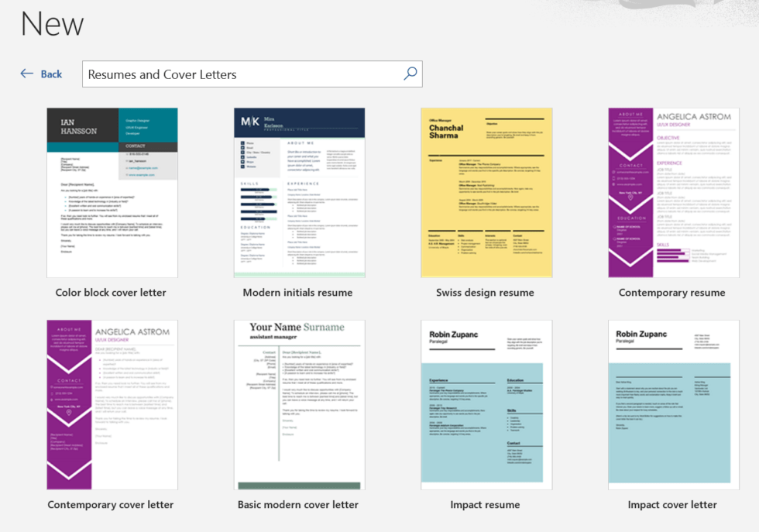This screenshot has height=532, width=759.
Task: Click the Impact resume label
Action: pyautogui.click(x=486, y=504)
